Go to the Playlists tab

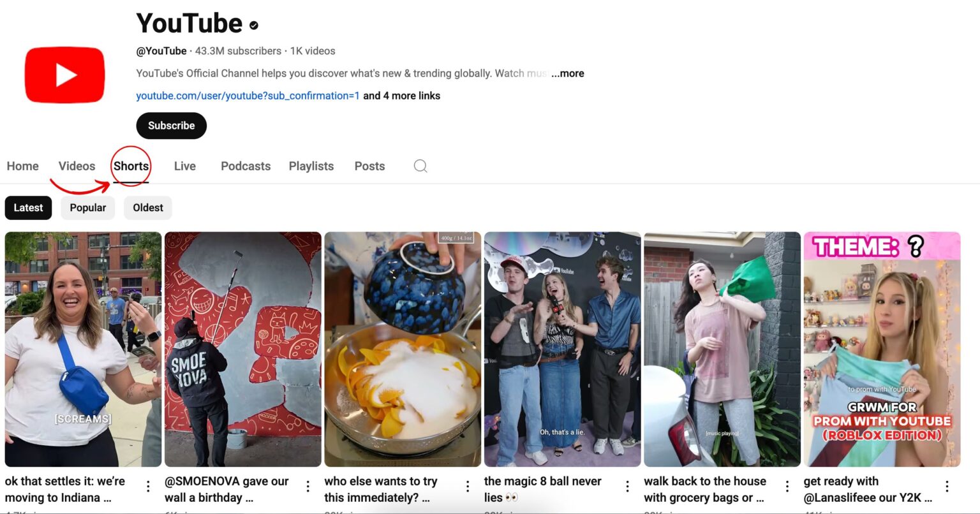[311, 166]
